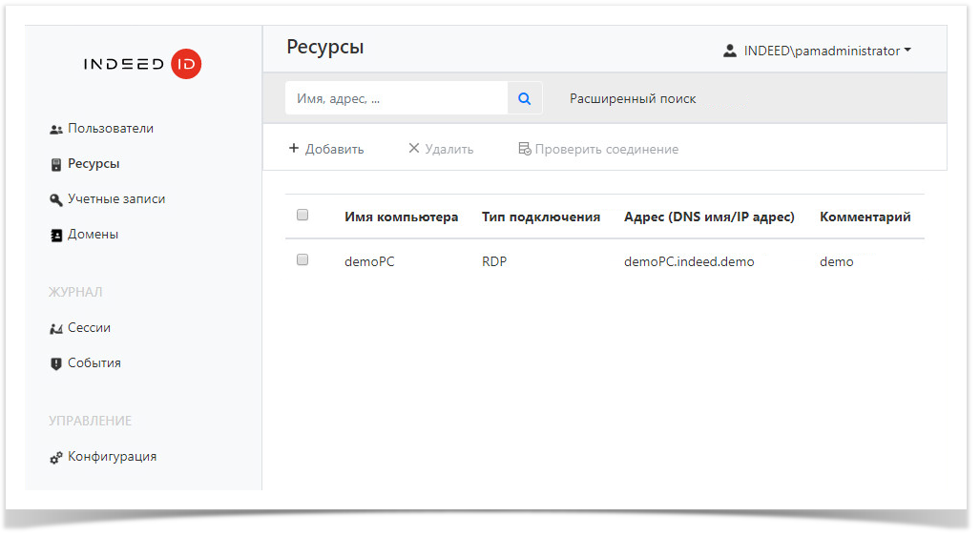
Task: Click the Добавить button
Action: pos(326,149)
